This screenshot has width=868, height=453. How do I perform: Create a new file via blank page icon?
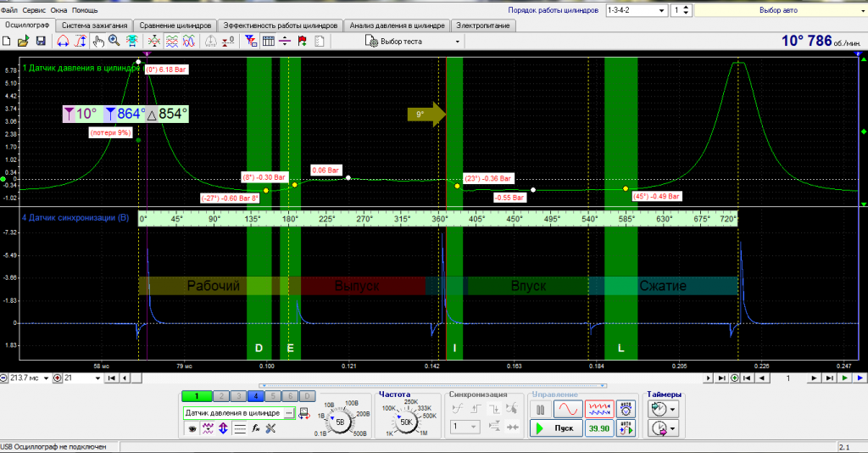(7, 41)
